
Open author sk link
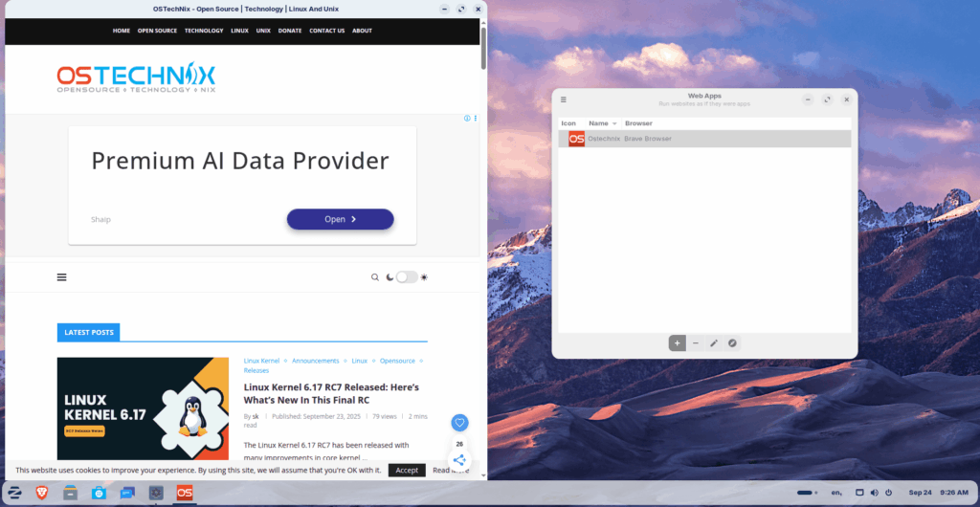coord(256,416)
